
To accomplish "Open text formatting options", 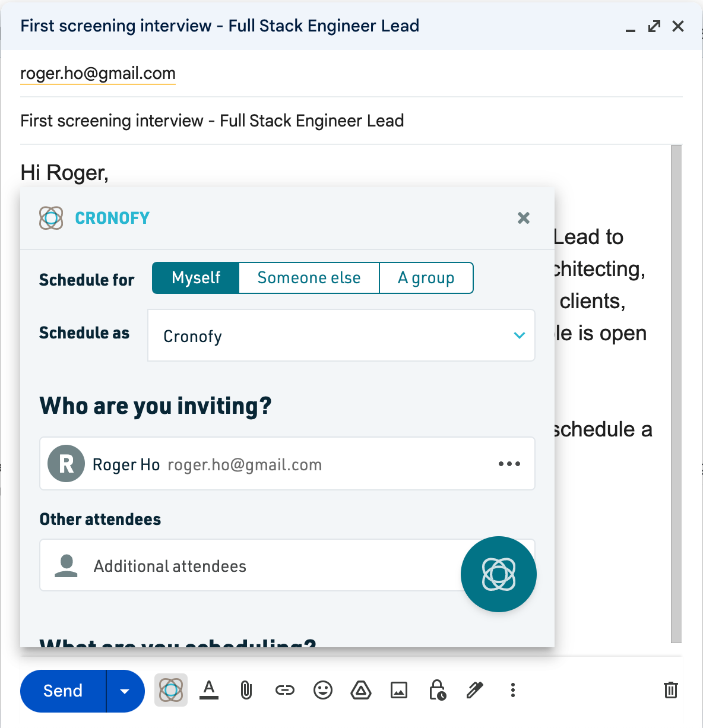I will coord(209,690).
